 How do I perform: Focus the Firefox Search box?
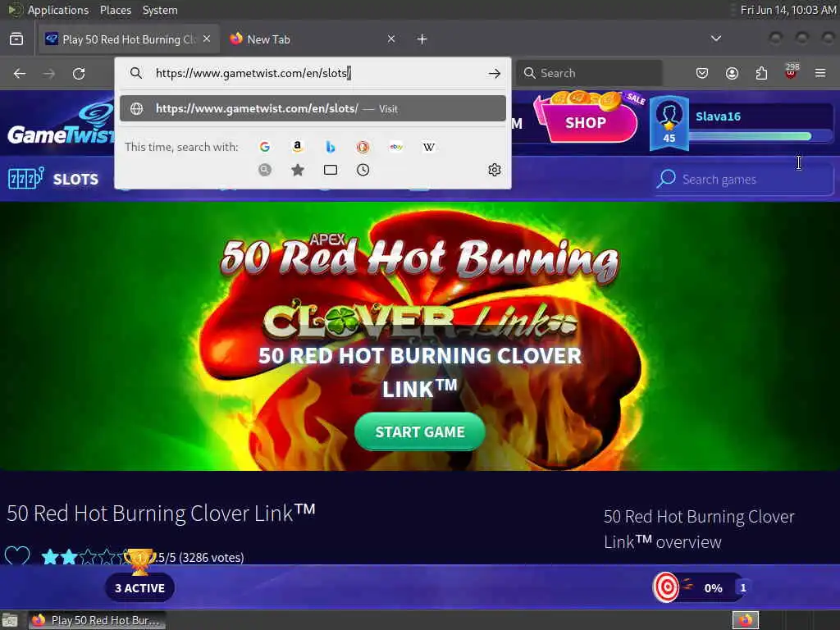(x=589, y=73)
